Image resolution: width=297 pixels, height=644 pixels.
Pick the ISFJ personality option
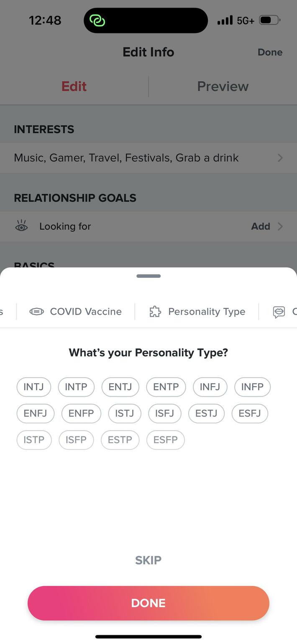(x=164, y=413)
